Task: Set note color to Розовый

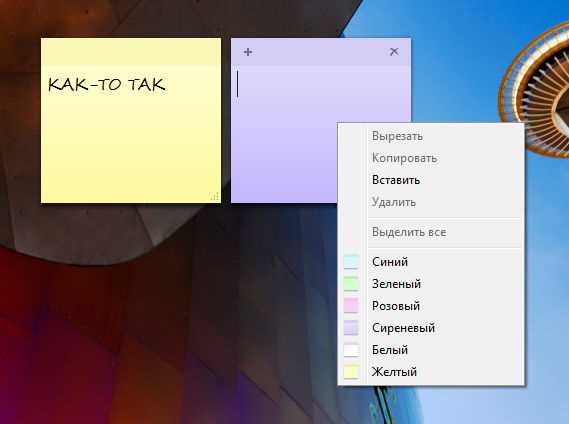Action: 431,306
